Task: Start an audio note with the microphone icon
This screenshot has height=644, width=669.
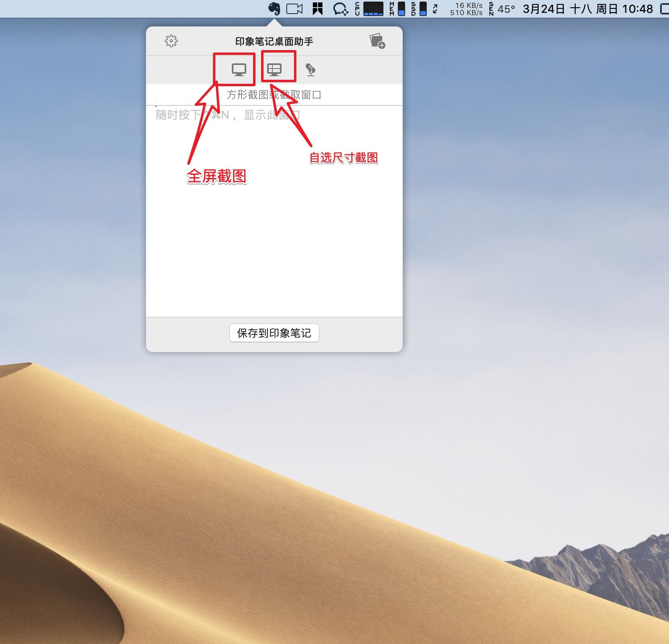Action: point(310,70)
